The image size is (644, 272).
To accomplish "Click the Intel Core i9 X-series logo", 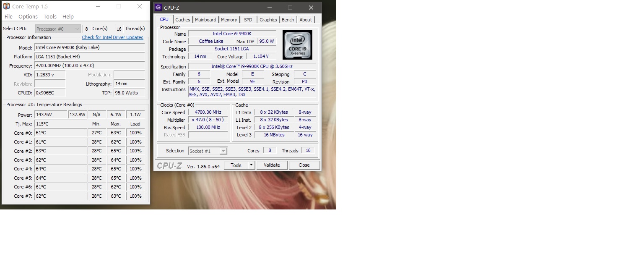I will pyautogui.click(x=297, y=45).
